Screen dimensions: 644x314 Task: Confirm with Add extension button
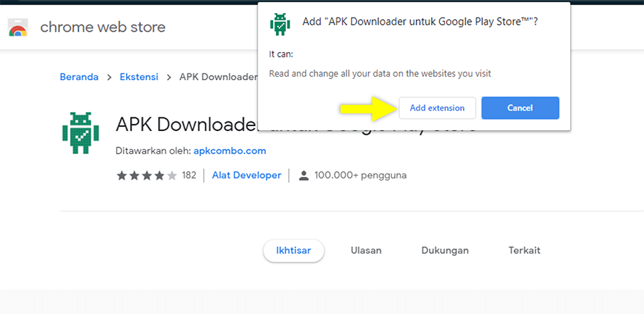437,108
